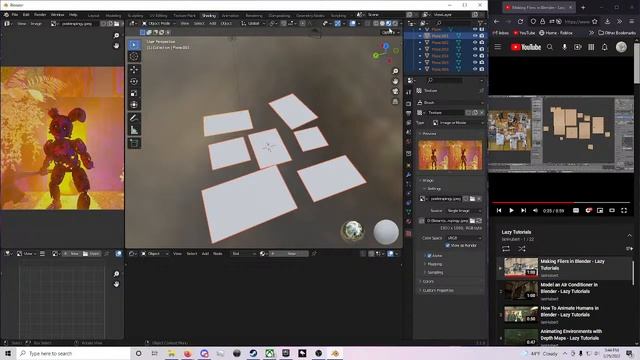Open browser downloads icon
Viewport: 640px width, 360px height.
(x=607, y=21)
